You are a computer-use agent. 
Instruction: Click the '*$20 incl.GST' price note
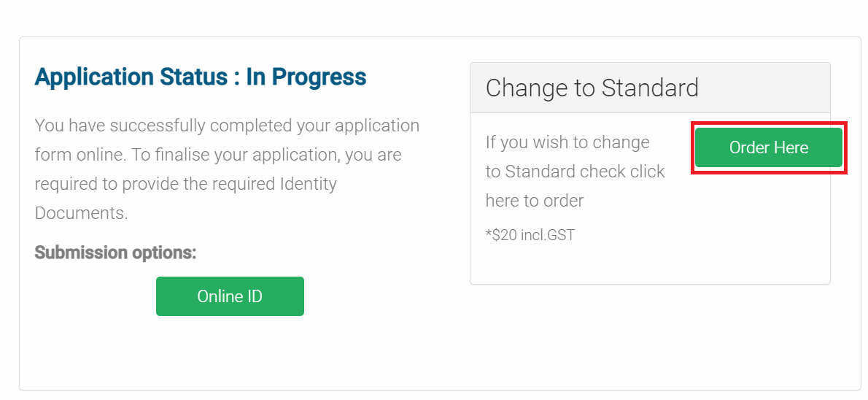coord(530,235)
